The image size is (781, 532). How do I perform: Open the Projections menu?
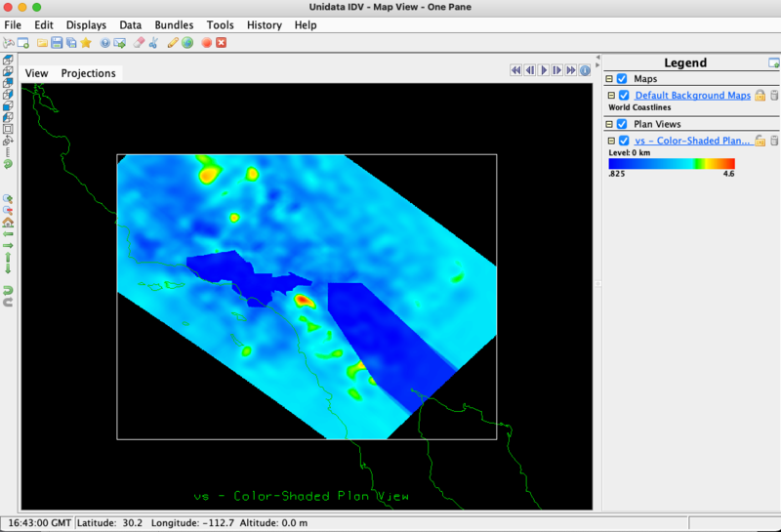88,73
